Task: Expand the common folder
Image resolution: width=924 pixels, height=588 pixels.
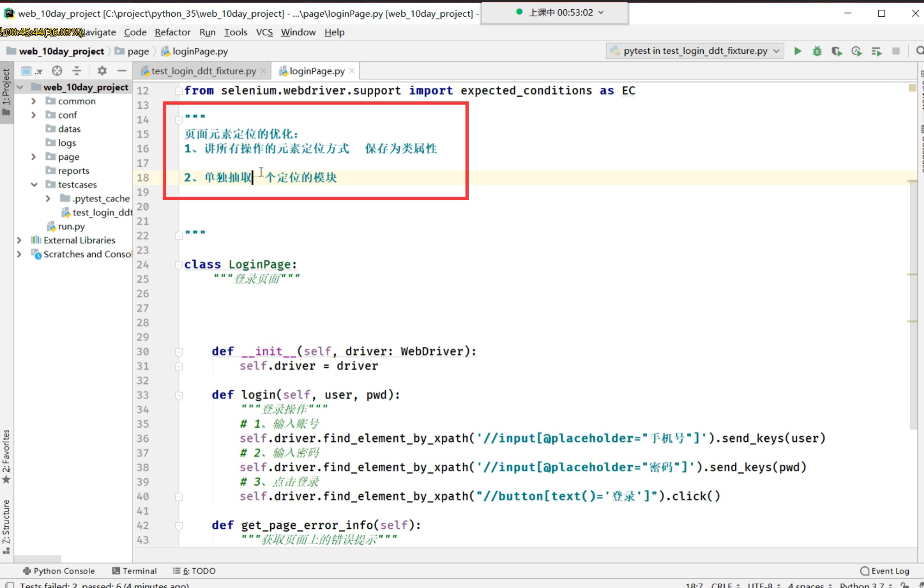Action: coord(33,101)
